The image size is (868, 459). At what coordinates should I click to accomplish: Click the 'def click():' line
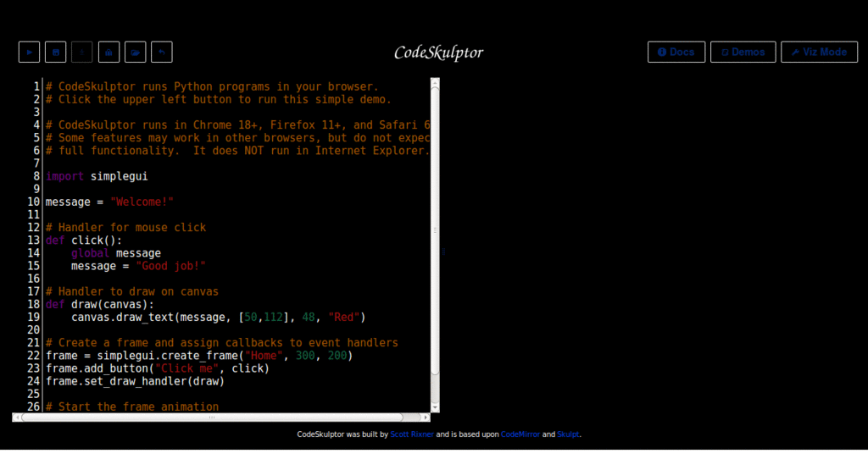coord(84,240)
